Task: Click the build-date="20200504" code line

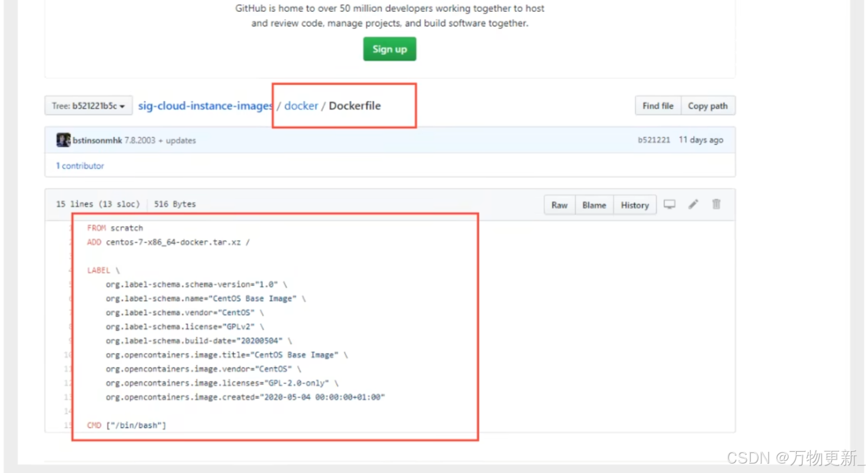Action: (x=199, y=341)
